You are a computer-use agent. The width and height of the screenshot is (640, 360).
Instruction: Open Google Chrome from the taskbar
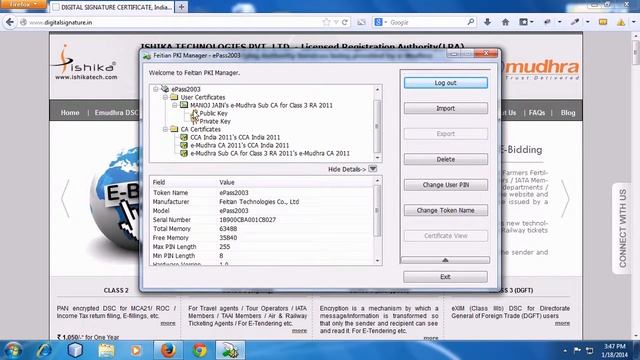pyautogui.click(x=200, y=350)
